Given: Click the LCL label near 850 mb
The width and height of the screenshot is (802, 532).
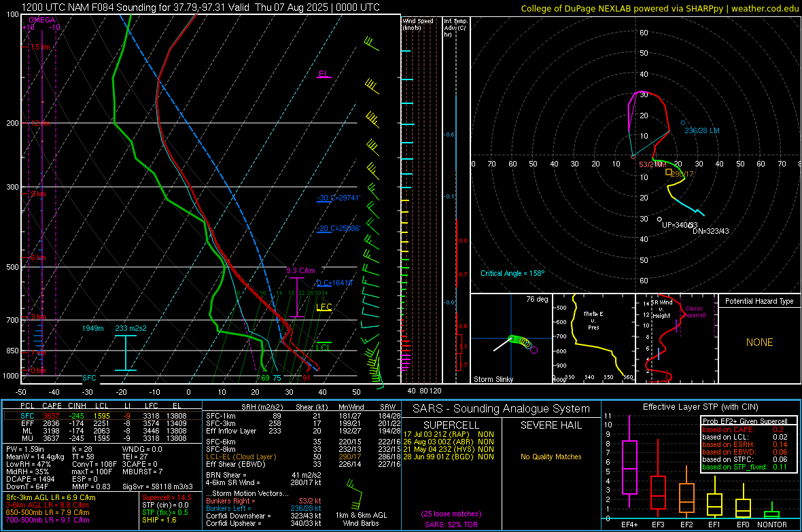Looking at the screenshot, I should click(x=324, y=347).
